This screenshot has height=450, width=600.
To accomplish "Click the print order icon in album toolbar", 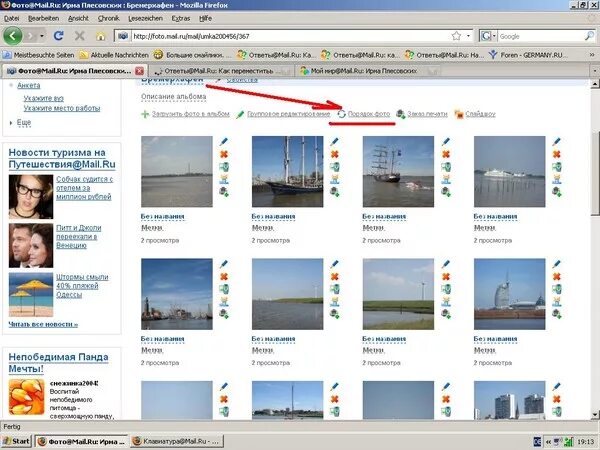I will 401,114.
